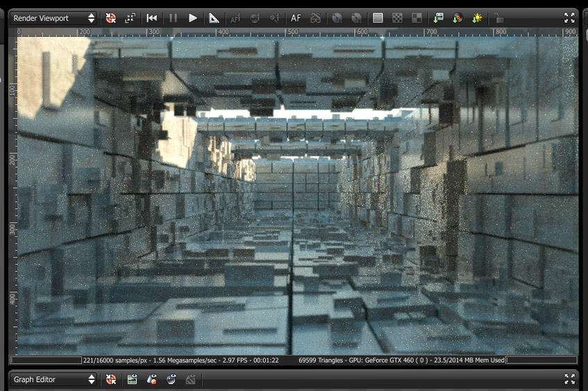The width and height of the screenshot is (588, 391).
Task: Select the large checker square display
Action: (x=417, y=18)
